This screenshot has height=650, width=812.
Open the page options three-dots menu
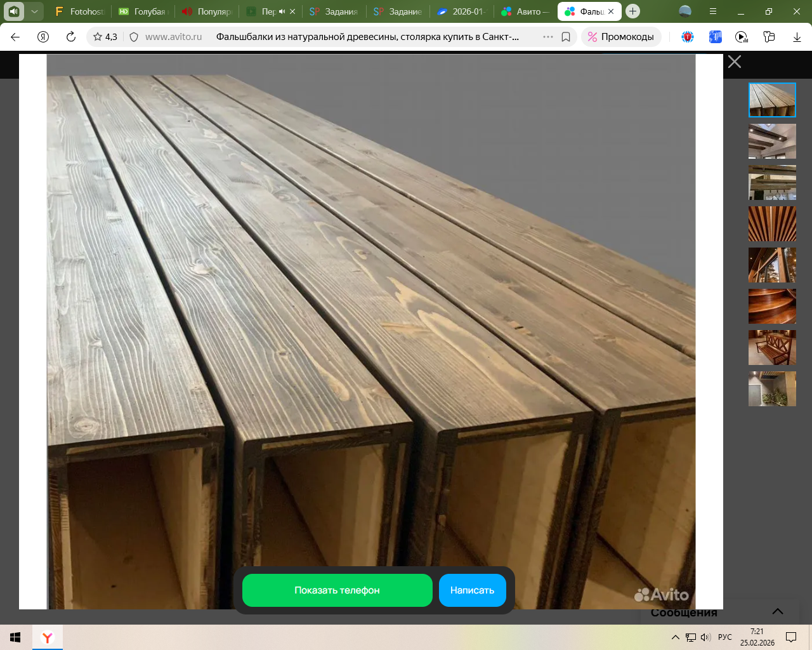coord(548,37)
